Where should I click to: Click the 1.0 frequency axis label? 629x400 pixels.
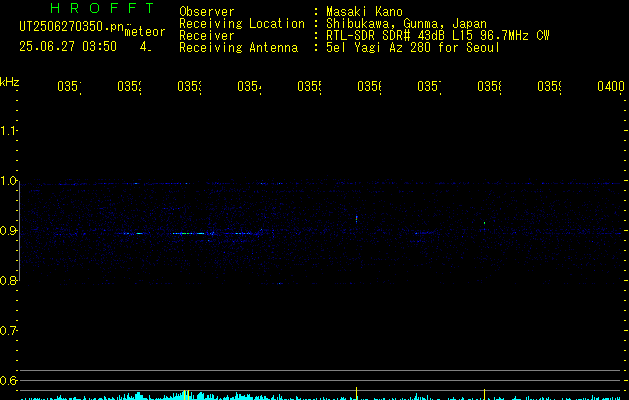[x=9, y=181]
